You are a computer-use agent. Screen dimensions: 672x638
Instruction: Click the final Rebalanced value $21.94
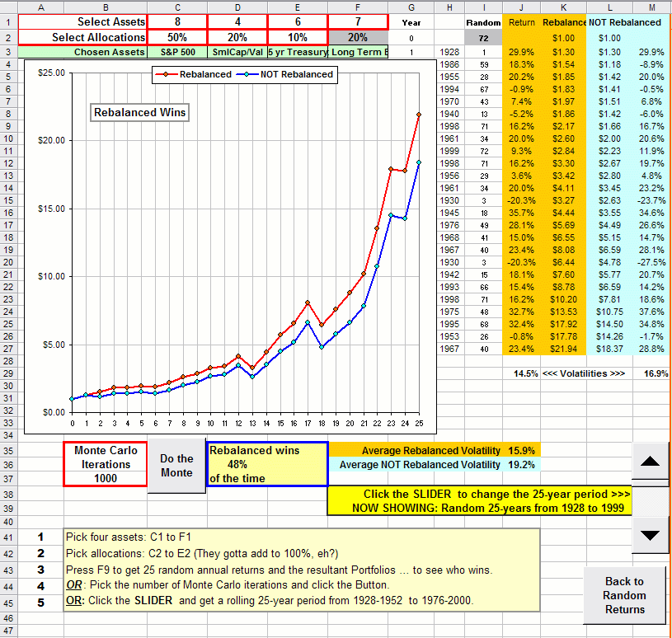[x=563, y=349]
